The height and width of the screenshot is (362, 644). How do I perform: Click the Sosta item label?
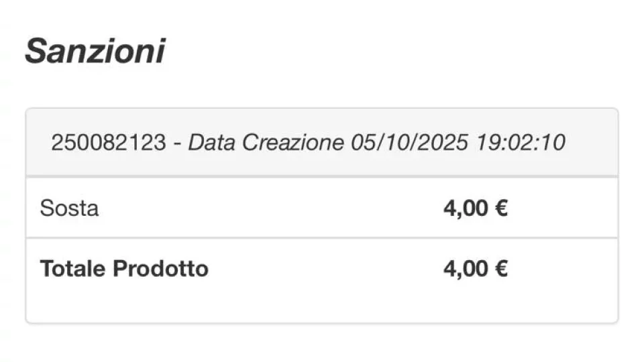pos(69,208)
